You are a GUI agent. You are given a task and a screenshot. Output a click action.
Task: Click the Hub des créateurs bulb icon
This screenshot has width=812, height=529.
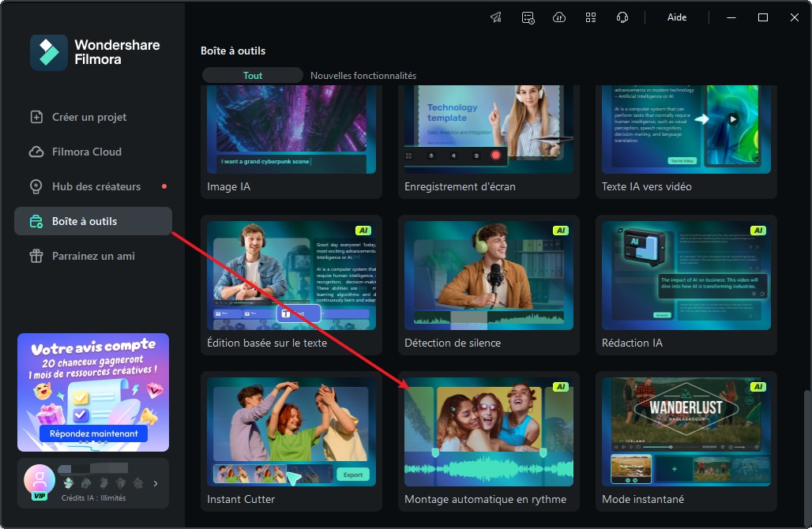36,186
